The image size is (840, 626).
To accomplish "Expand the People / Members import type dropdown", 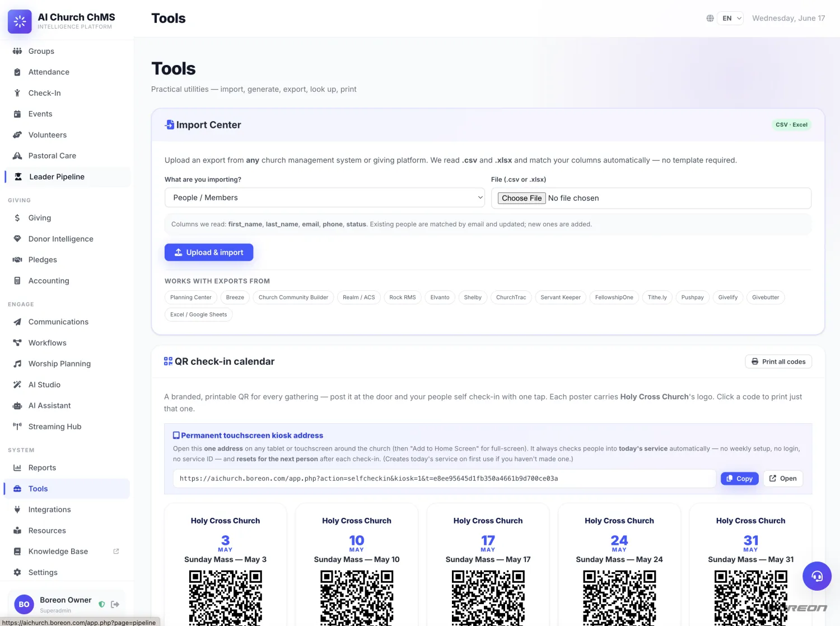I will tap(325, 198).
